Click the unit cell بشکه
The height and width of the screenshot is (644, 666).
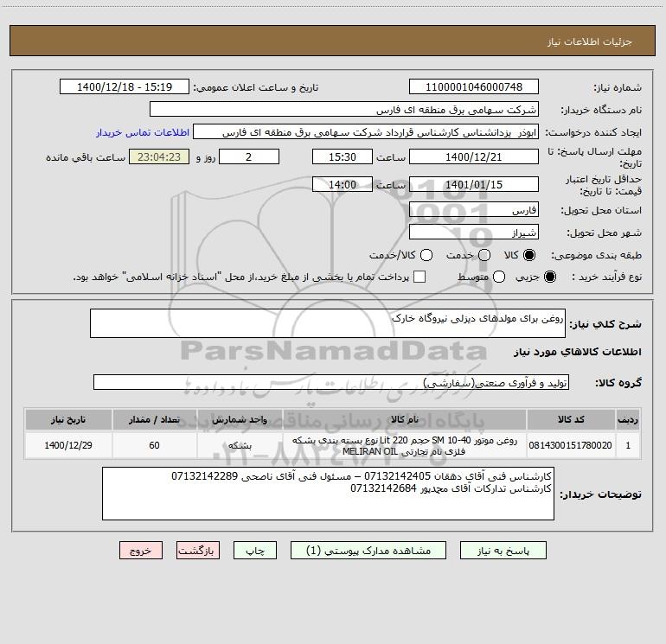click(x=240, y=445)
